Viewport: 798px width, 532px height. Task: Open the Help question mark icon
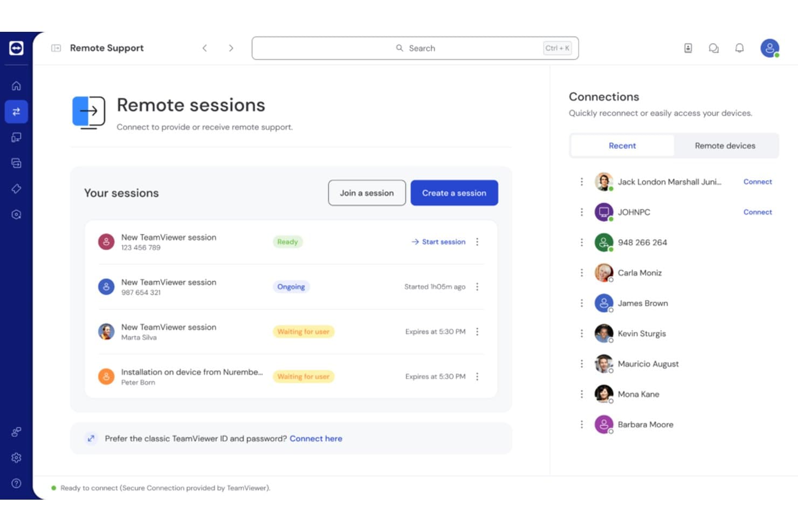click(16, 483)
